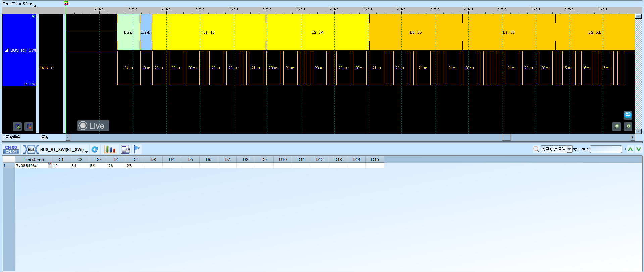The height and width of the screenshot is (272, 644).
Task: Click the delete channel waveform icon
Action: pyautogui.click(x=29, y=126)
